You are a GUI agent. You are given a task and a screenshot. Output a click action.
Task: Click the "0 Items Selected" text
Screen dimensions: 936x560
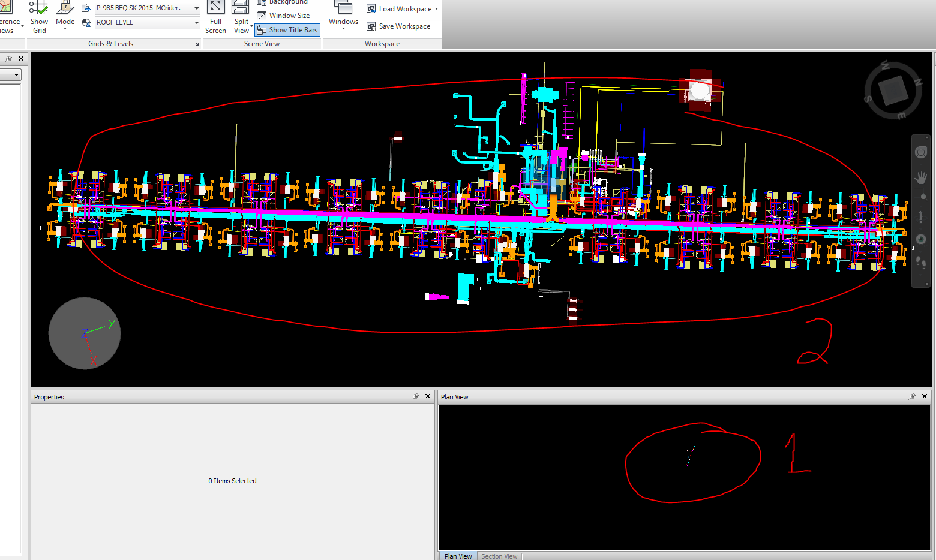[x=232, y=481]
